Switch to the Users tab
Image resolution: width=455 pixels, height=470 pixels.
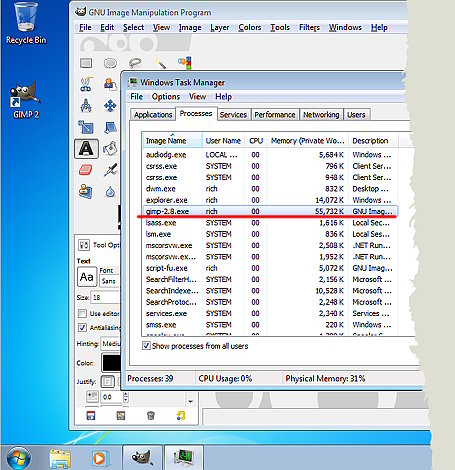point(356,114)
